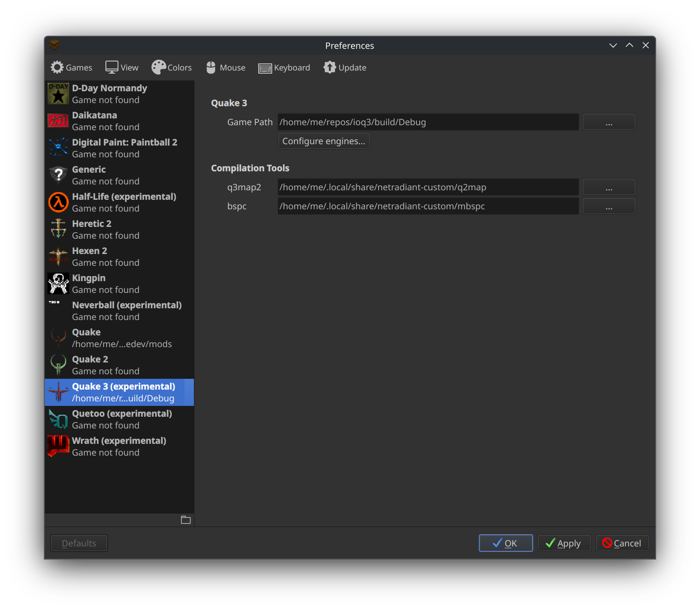Select Quake in the games list
Image resolution: width=700 pixels, height=612 pixels.
tap(119, 338)
